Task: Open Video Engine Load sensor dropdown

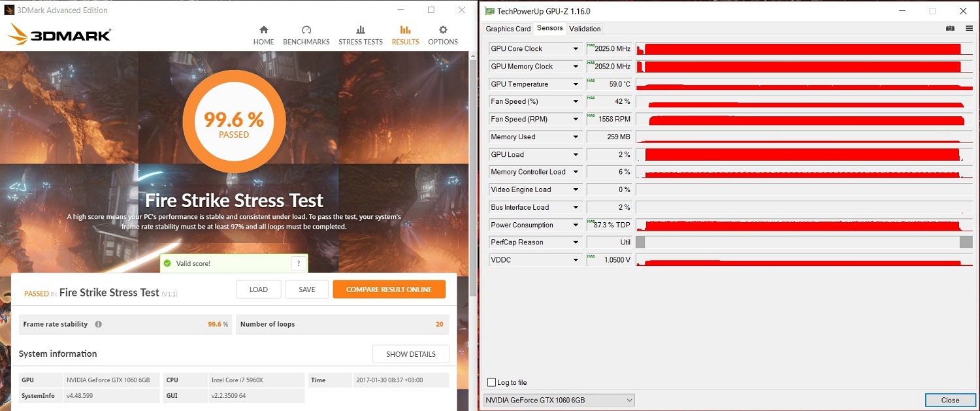Action: pyautogui.click(x=576, y=190)
